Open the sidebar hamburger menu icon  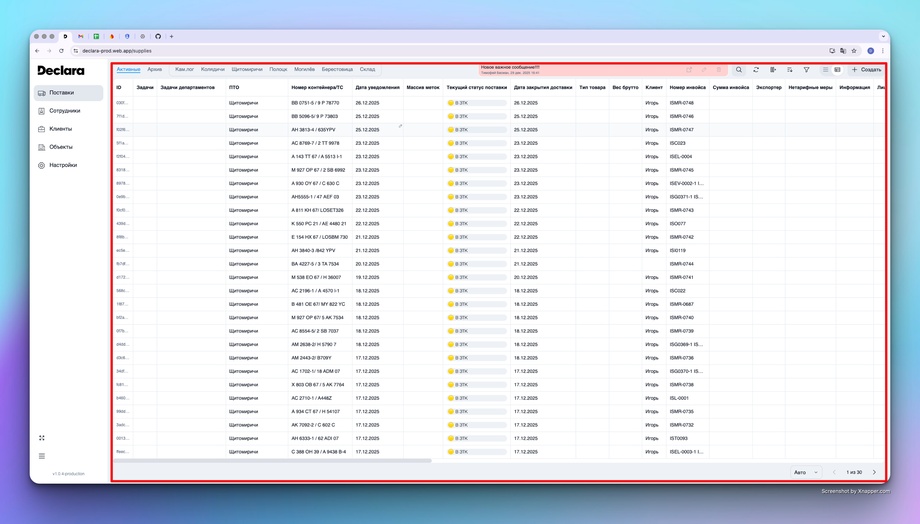(42, 456)
